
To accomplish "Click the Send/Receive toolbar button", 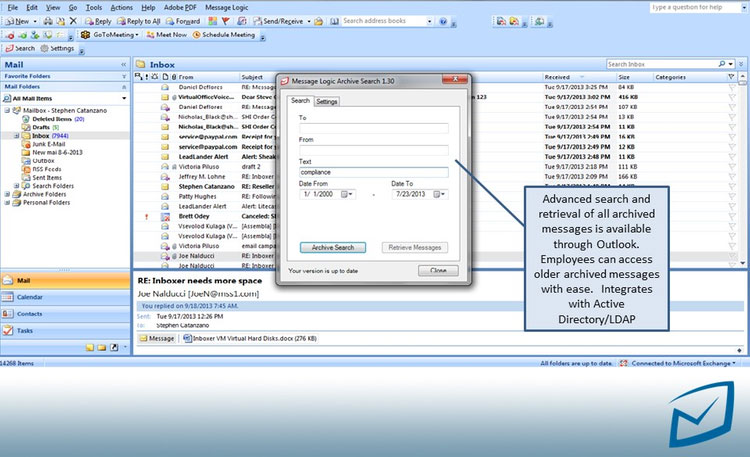I will tap(278, 21).
